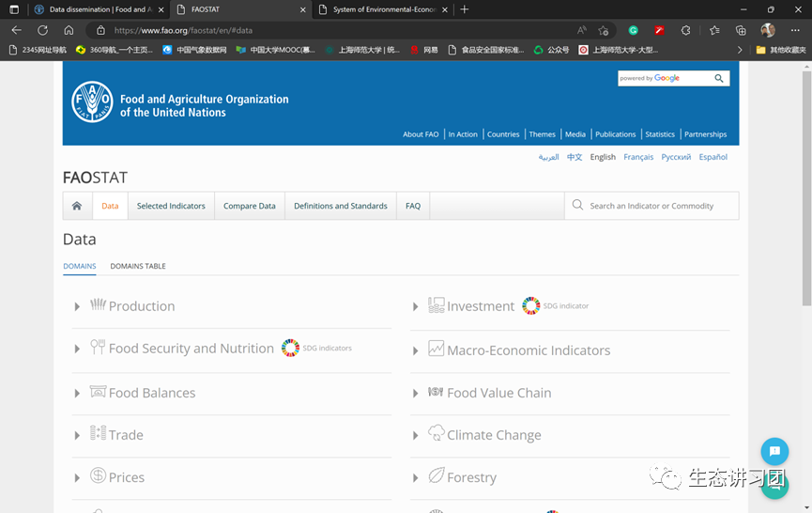Expand the Investment domain arrow

415,306
